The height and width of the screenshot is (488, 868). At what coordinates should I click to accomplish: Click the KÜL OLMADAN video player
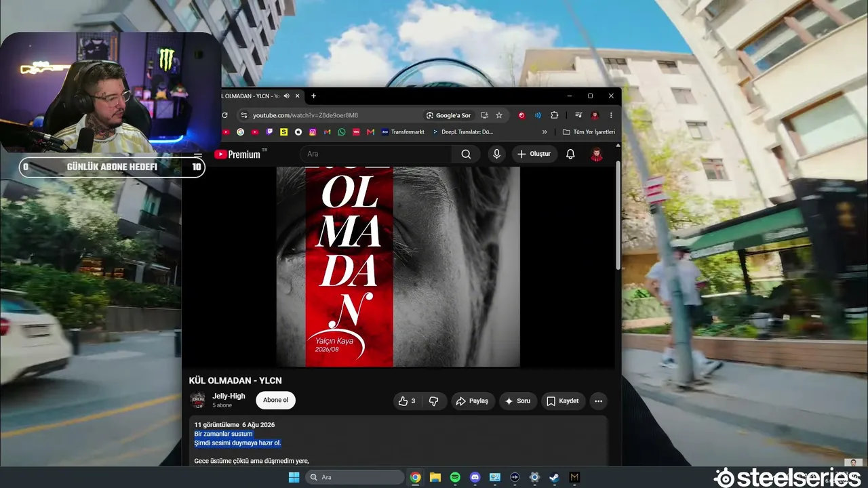coord(398,266)
